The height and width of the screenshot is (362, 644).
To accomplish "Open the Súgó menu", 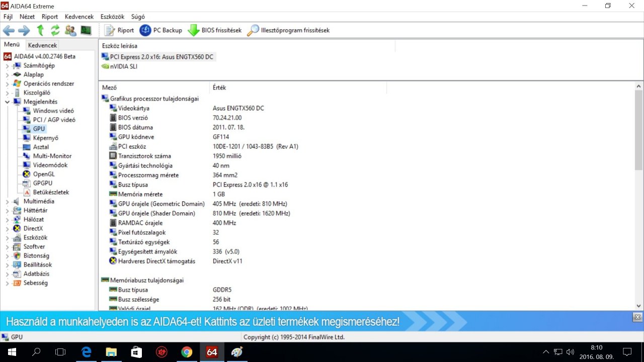I will [138, 17].
